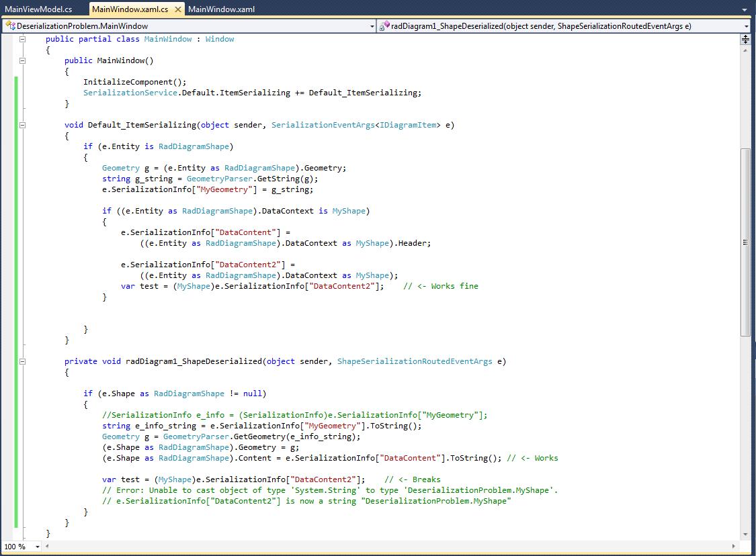Collapse the radDiagram1_ShapeDeserialized method outline
Viewport: 756px width, 556px height.
(22, 361)
